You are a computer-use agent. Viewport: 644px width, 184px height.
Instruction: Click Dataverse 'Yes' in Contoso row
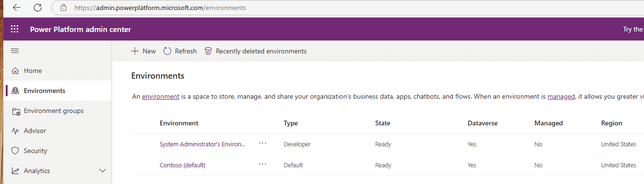[472, 165]
